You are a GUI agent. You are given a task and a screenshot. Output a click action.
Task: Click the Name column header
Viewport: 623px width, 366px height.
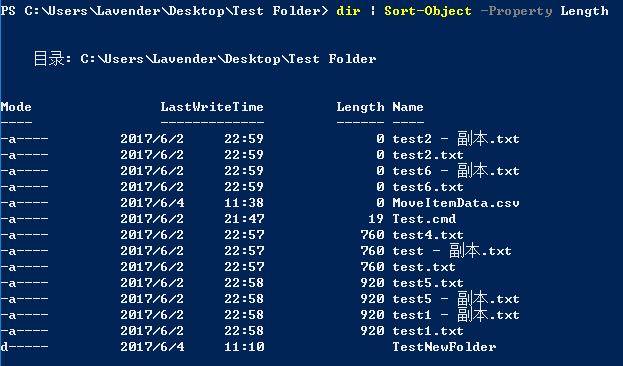(x=408, y=107)
